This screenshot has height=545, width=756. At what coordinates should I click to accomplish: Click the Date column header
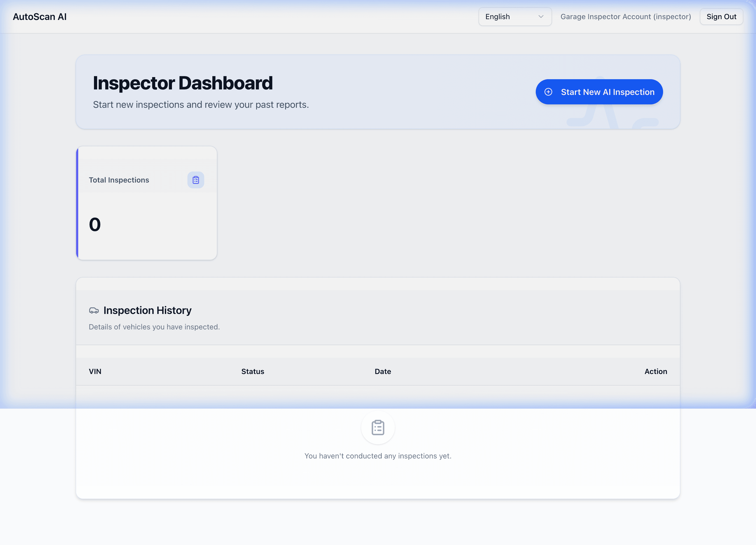(x=383, y=371)
